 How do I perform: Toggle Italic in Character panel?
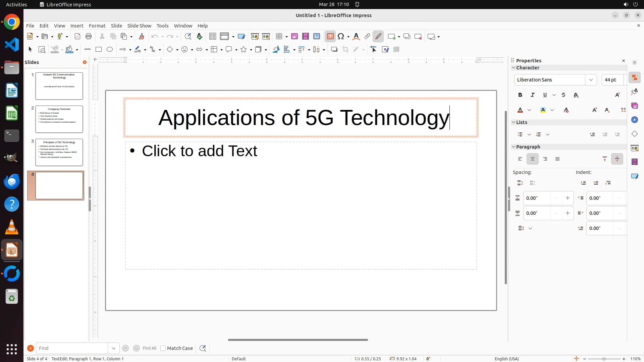[533, 95]
